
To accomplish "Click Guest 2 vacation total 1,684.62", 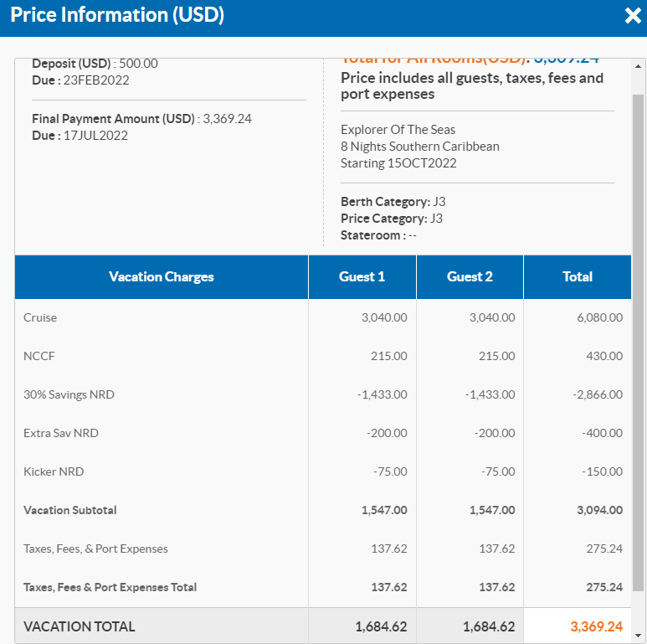I will coord(489,626).
